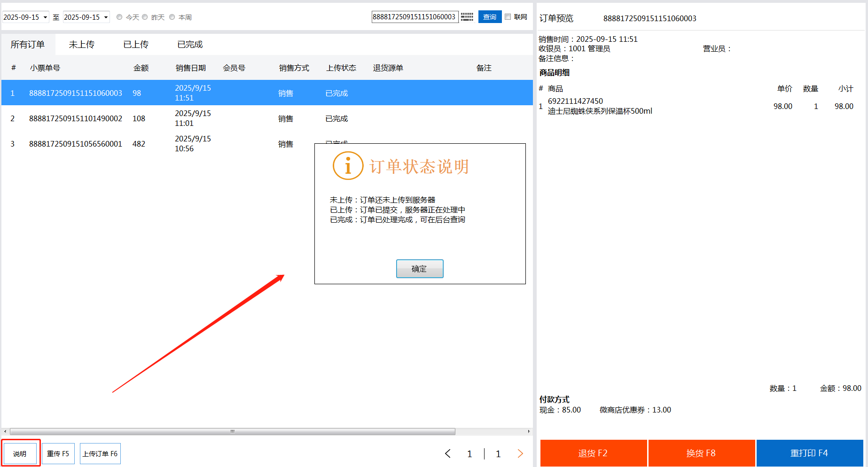Image resolution: width=868 pixels, height=467 pixels.
Task: Click the on-screen keyboard icon beside search
Action: (467, 17)
